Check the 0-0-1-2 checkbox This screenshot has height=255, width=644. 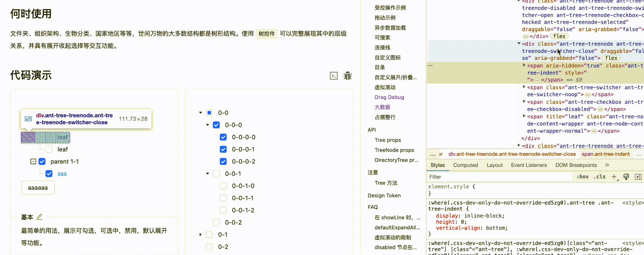click(223, 210)
